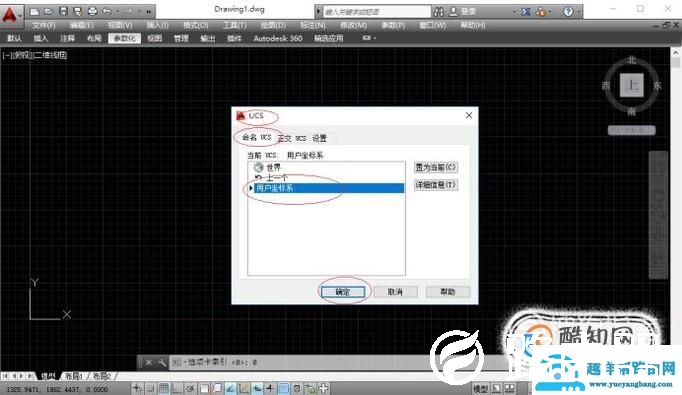Open the 工具(T) menu
Screen dimensions: 682x395
[234, 25]
